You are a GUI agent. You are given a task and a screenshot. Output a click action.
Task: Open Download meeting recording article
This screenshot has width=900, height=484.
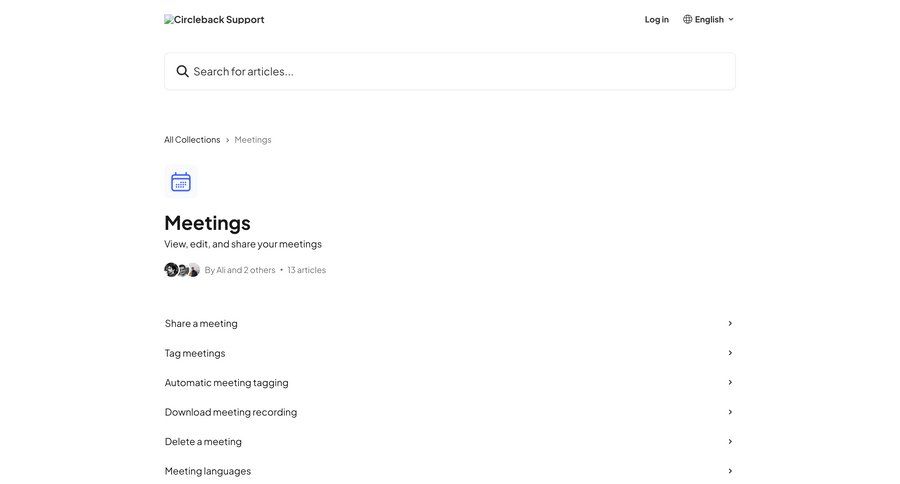click(231, 412)
